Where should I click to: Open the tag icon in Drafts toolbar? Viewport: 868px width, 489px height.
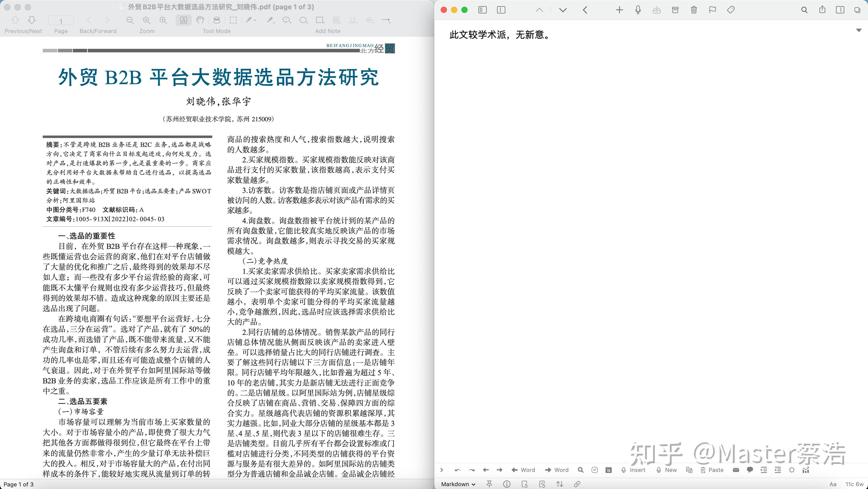(731, 10)
